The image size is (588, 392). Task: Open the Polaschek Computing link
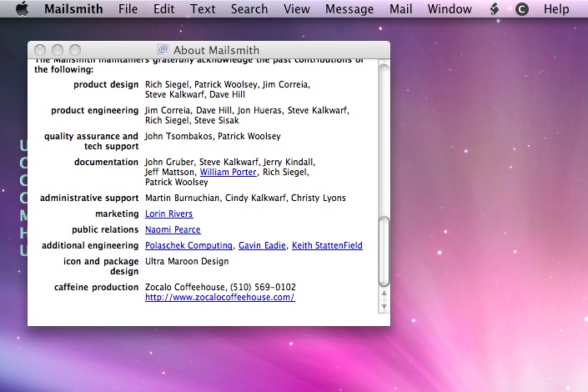point(188,245)
